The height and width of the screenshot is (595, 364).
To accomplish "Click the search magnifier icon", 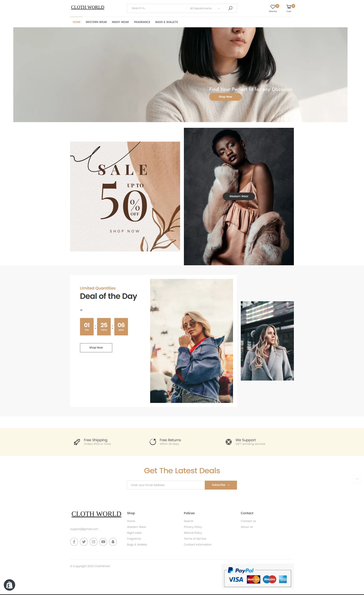I will 230,8.
